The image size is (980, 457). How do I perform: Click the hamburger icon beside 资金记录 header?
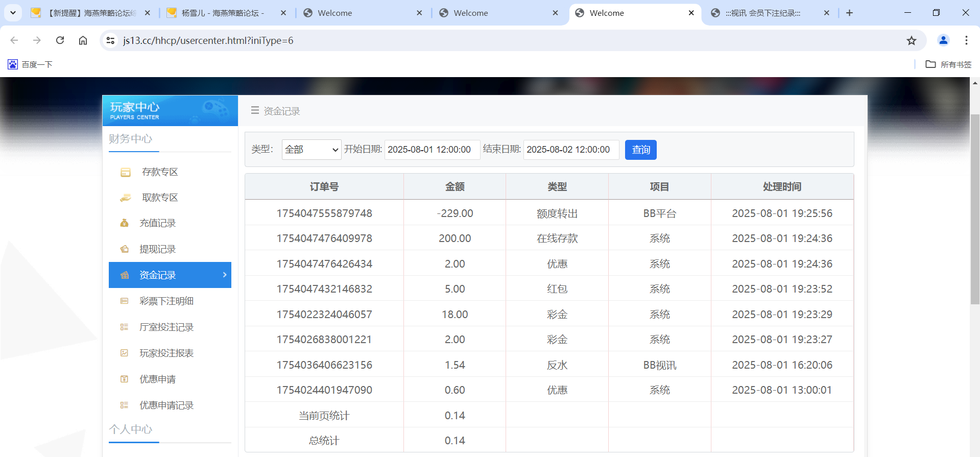tap(255, 110)
